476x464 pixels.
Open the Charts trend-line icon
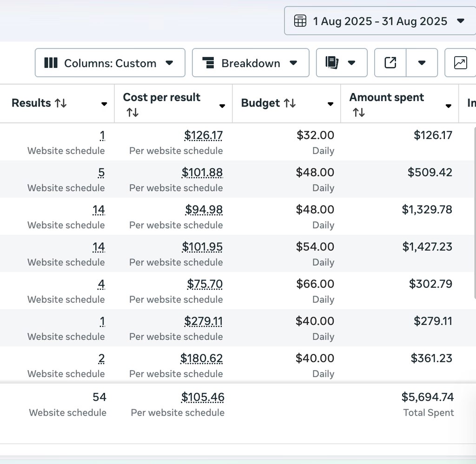pos(460,62)
